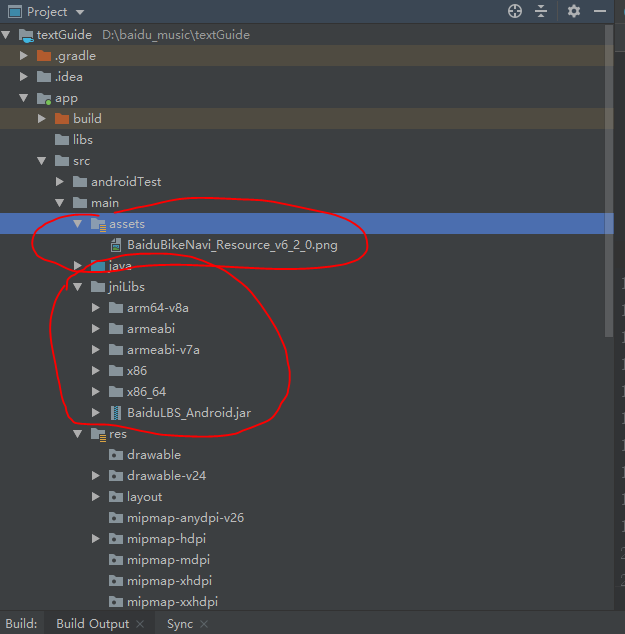Click the app module folder icon
625x634 pixels.
click(x=44, y=98)
